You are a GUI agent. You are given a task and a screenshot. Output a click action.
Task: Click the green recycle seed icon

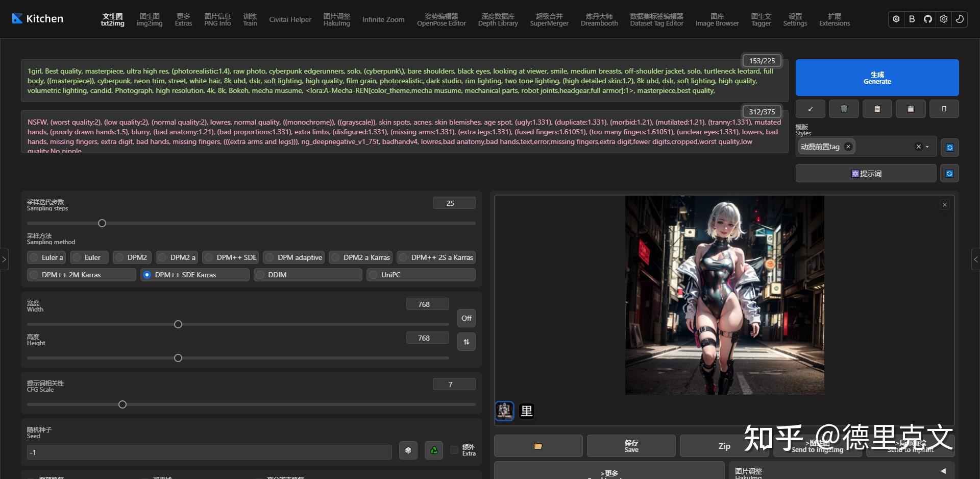434,450
